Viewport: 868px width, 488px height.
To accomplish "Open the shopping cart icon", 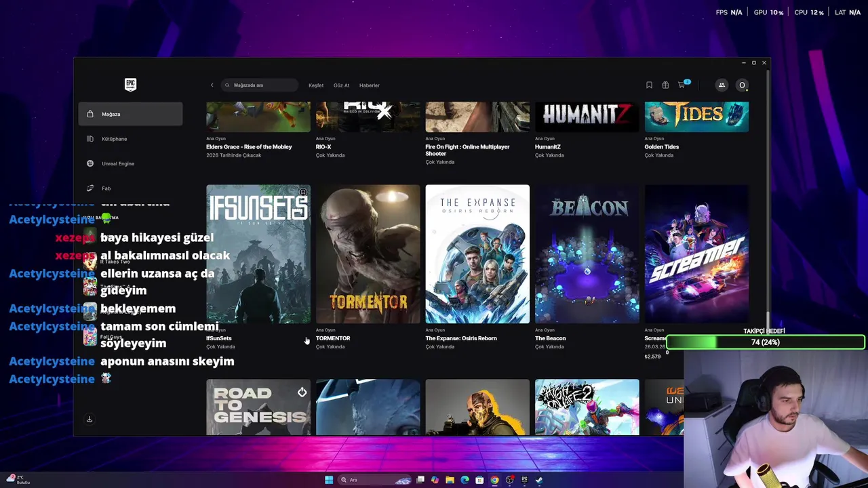I will tap(683, 85).
